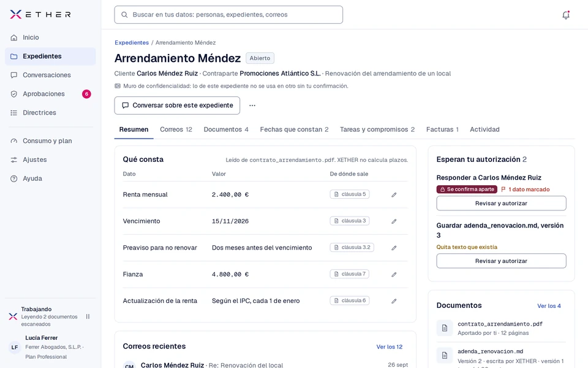Click the 2.400,00 € rent value
This screenshot has width=588, height=368.
230,194
